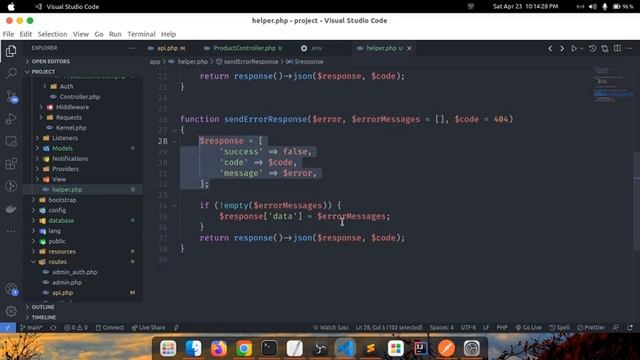Open the Accounts menu icon
This screenshot has height=360, width=640.
pyautogui.click(x=11, y=289)
